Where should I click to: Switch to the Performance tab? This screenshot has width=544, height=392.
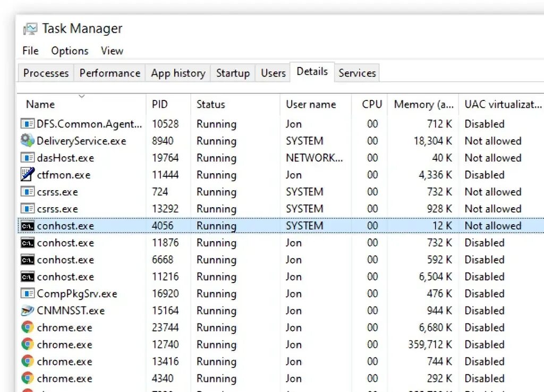point(109,73)
